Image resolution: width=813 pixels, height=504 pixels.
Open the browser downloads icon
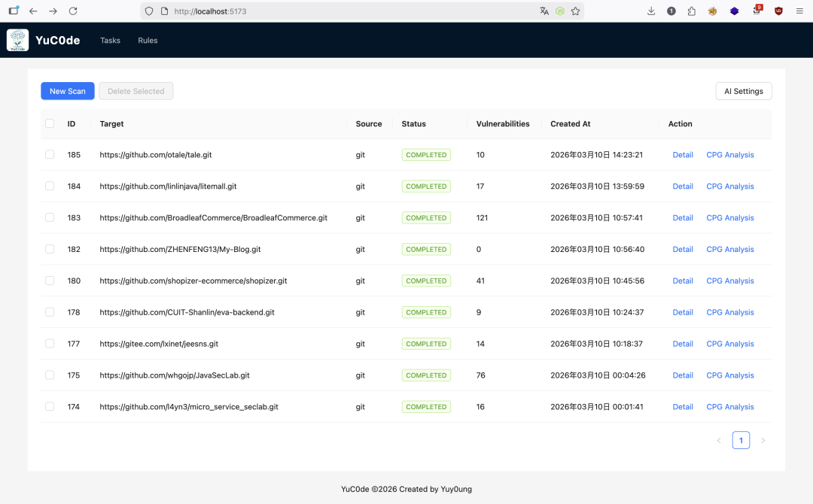coord(651,11)
